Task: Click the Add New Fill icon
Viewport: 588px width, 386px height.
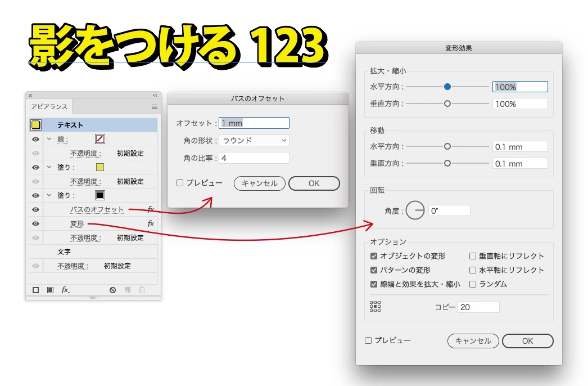Action: pyautogui.click(x=50, y=290)
